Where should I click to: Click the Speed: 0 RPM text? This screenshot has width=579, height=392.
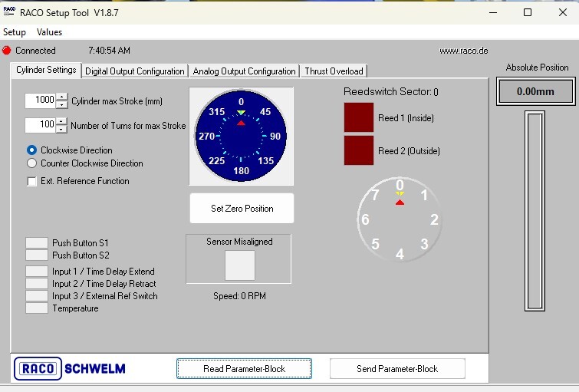click(239, 296)
